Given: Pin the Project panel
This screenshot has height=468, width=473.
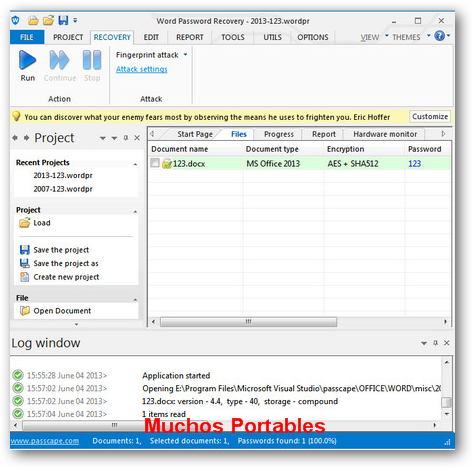Looking at the screenshot, I should pos(126,138).
